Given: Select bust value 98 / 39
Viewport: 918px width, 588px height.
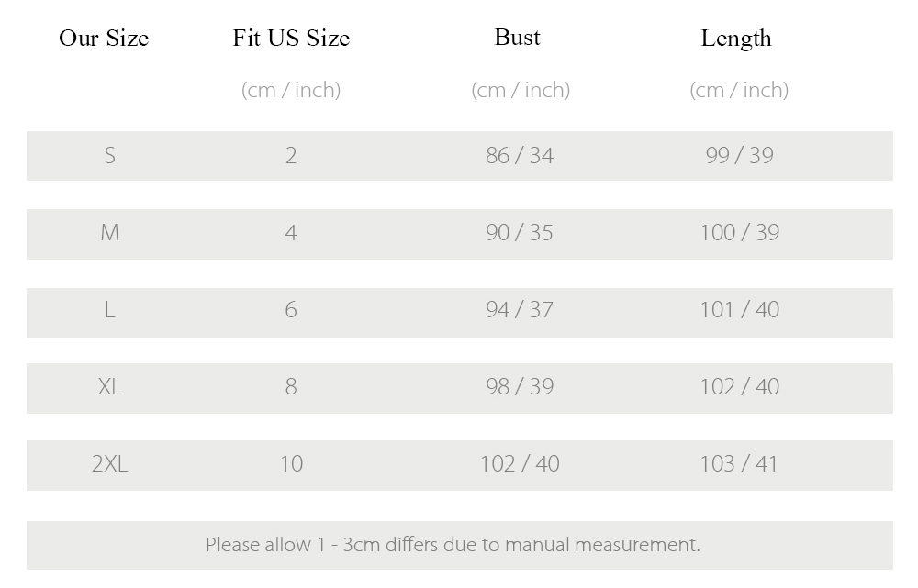Looking at the screenshot, I should click(520, 387).
